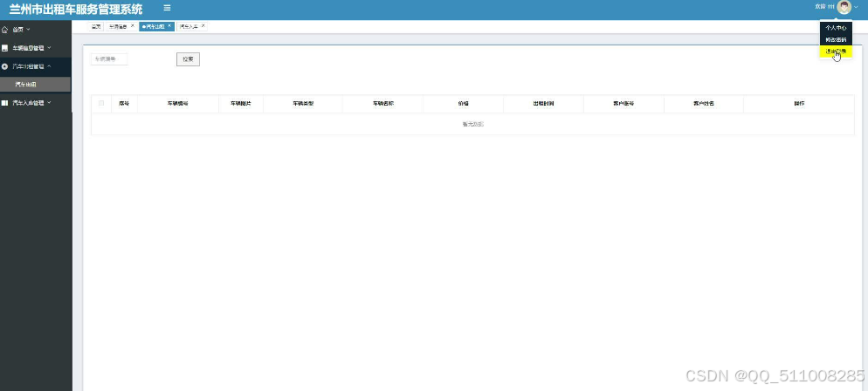The width and height of the screenshot is (868, 391).
Task: Click the 汽车出租管理 sidebar icon
Action: coord(5,66)
